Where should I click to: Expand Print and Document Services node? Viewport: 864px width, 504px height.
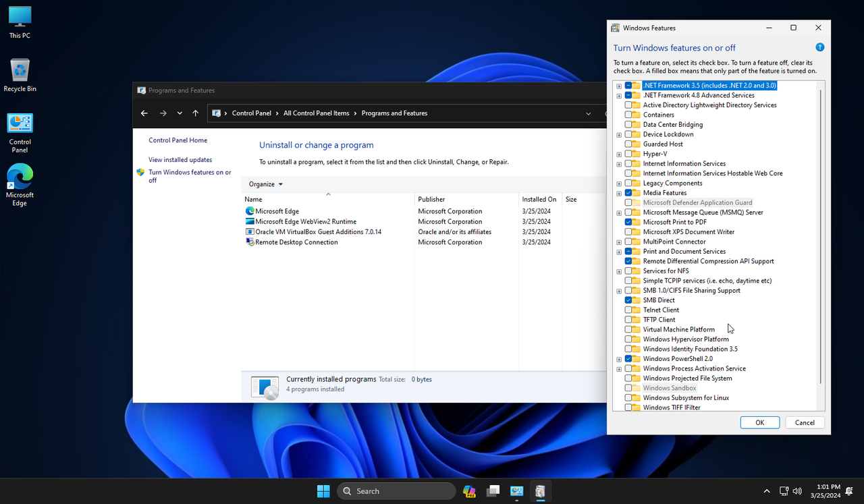[x=619, y=252]
